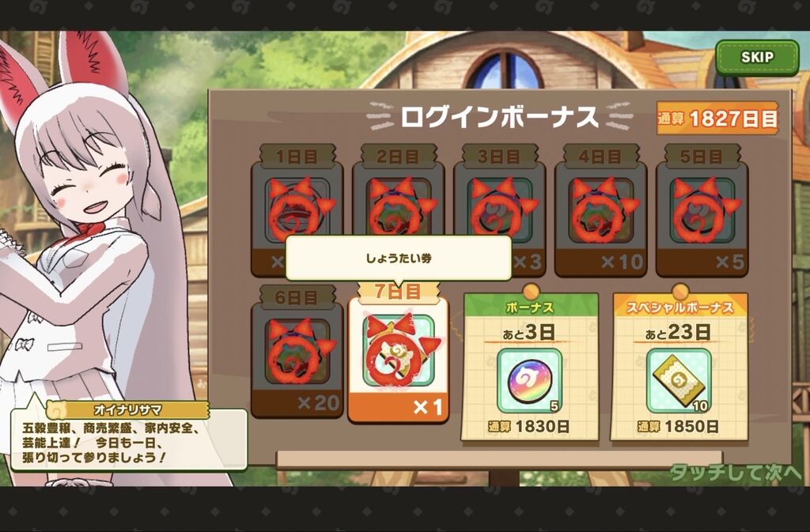Tap the あと23日 countdown text
This screenshot has height=532, width=810.
click(x=678, y=332)
